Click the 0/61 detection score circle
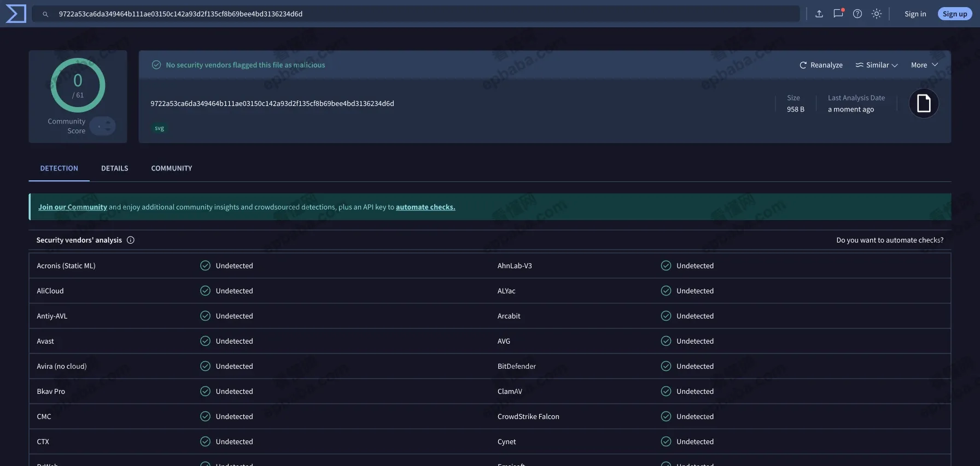This screenshot has width=980, height=466. pyautogui.click(x=78, y=85)
